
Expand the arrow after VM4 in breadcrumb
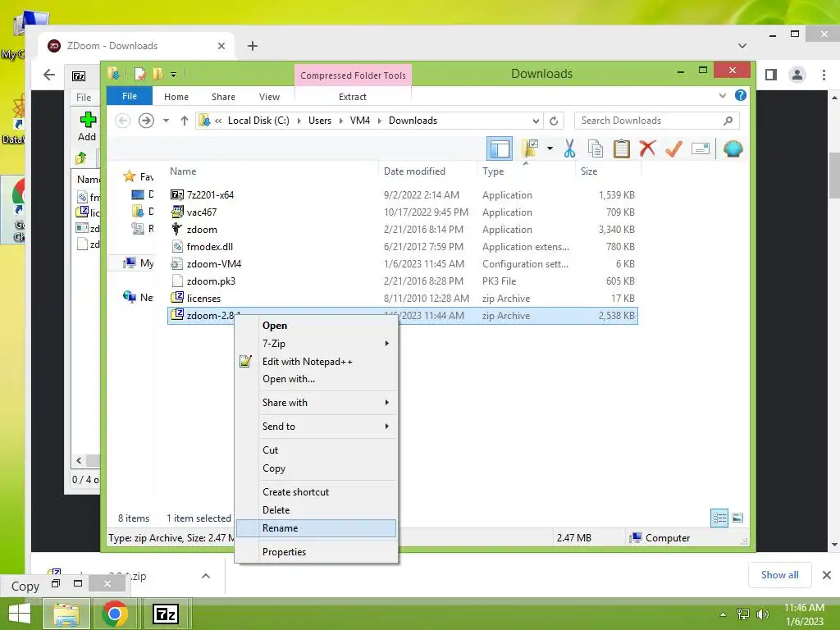coord(379,121)
